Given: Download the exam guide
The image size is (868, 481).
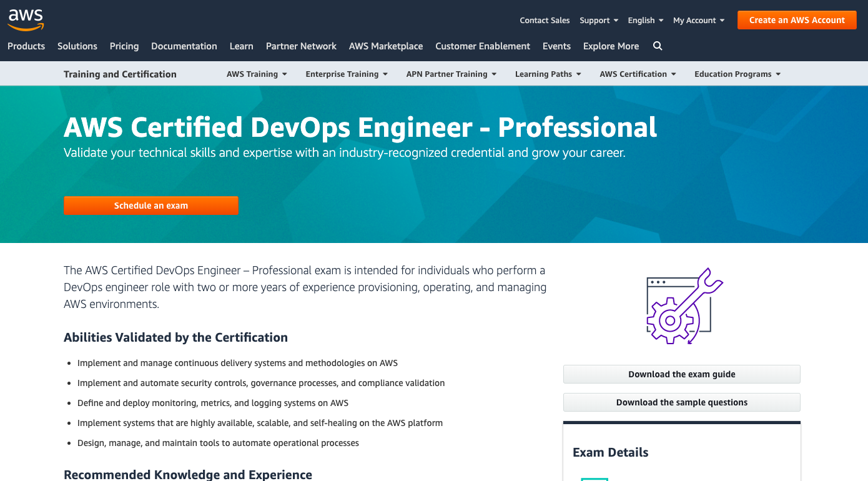Looking at the screenshot, I should pos(682,374).
